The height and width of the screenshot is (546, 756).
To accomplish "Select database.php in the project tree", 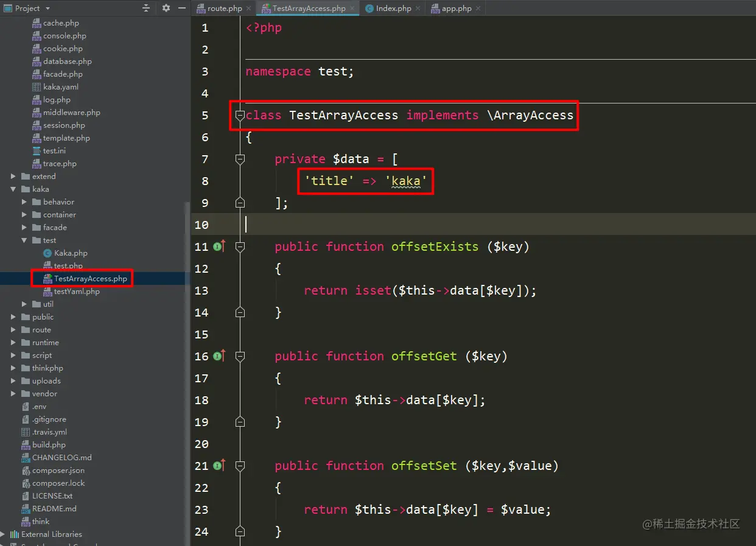I will point(68,61).
